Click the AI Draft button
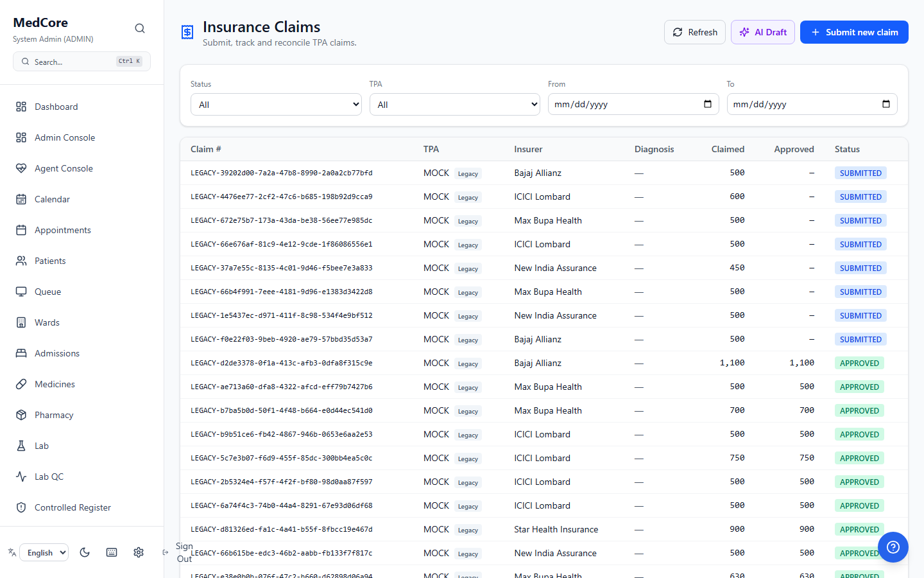 pyautogui.click(x=763, y=32)
